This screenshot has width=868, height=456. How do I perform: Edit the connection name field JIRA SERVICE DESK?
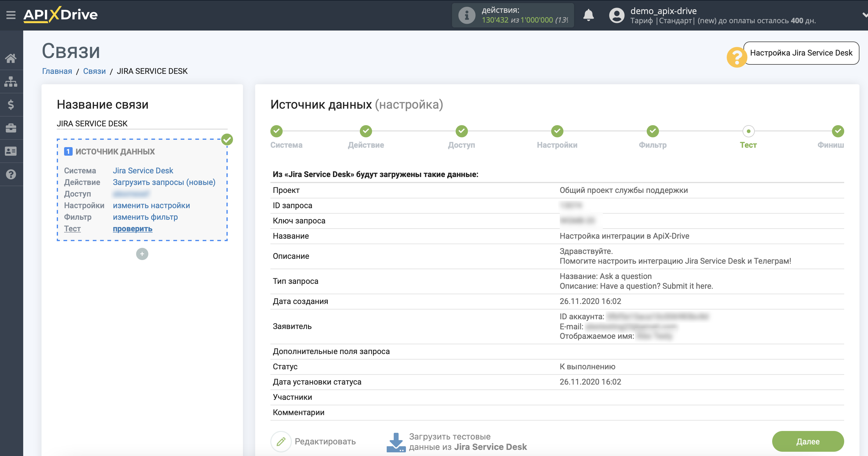point(142,123)
